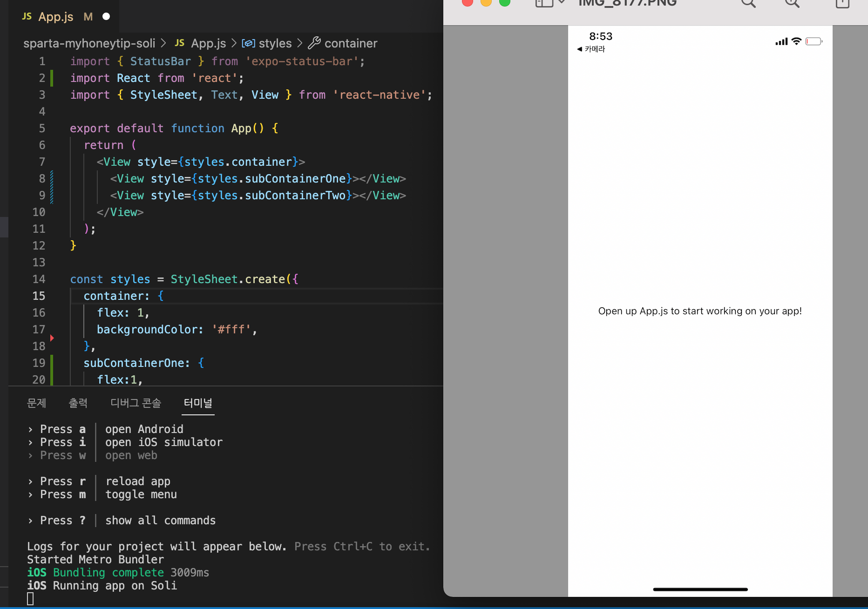The height and width of the screenshot is (609, 868).
Task: Click 'show all commands' terminal line
Action: point(161,521)
